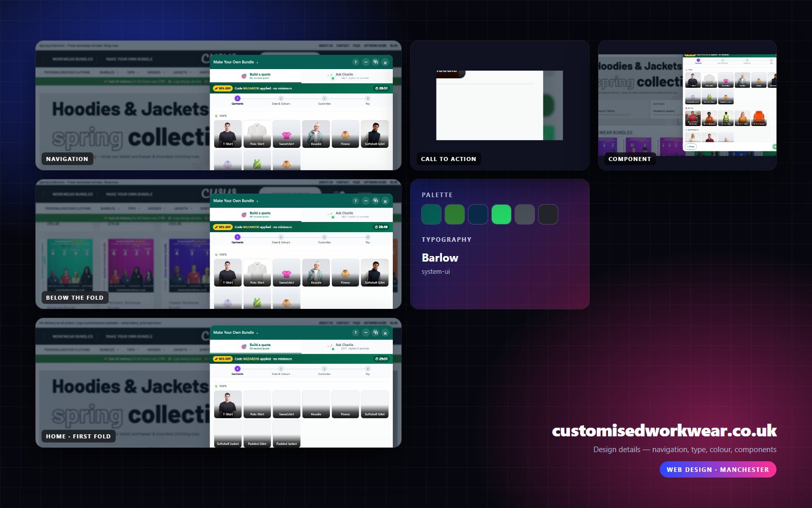Choose Softshell Gilet in Below the Fold card
Viewport: 812px width, 508px height.
point(375,272)
